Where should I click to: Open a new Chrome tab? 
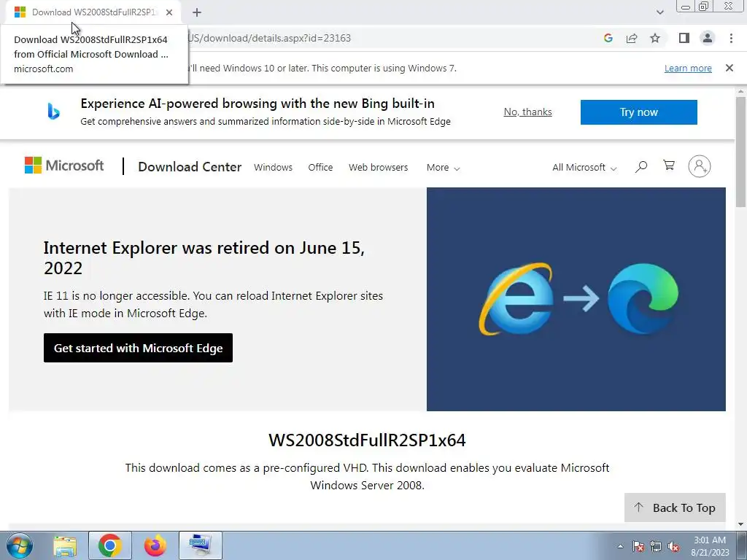pyautogui.click(x=197, y=12)
